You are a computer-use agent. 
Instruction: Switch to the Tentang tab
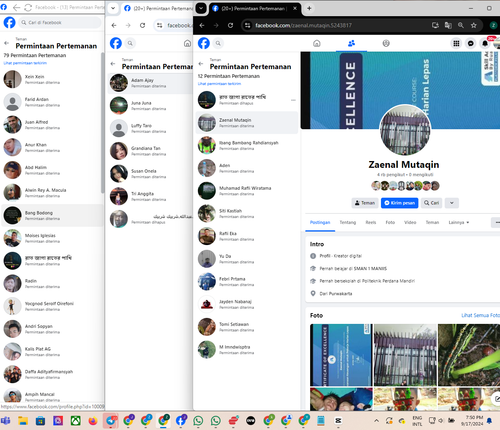(348, 222)
